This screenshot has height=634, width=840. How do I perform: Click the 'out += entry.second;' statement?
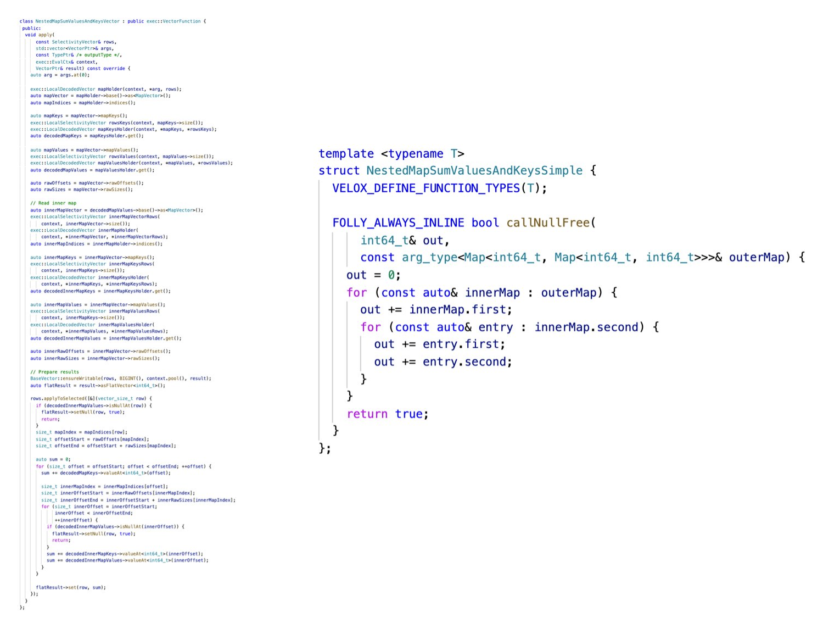point(443,362)
